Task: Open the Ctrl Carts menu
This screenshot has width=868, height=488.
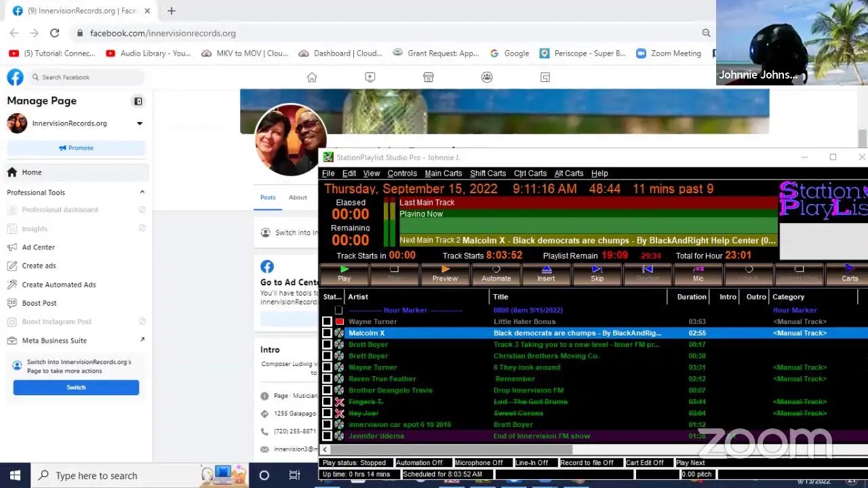Action: point(530,174)
